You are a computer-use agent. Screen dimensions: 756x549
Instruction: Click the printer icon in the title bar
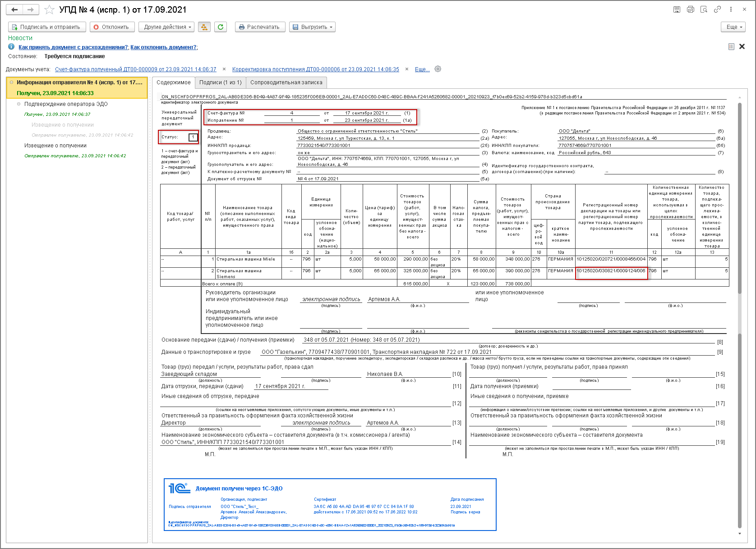(x=690, y=9)
